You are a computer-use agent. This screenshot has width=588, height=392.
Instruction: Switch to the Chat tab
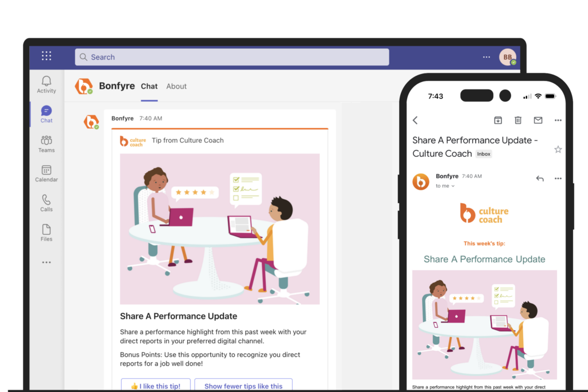click(x=149, y=86)
